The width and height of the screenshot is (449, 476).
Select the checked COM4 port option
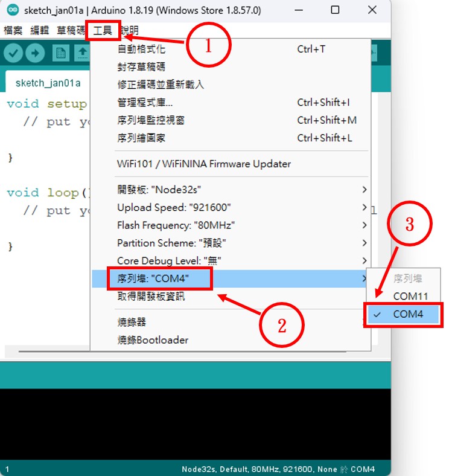click(403, 314)
